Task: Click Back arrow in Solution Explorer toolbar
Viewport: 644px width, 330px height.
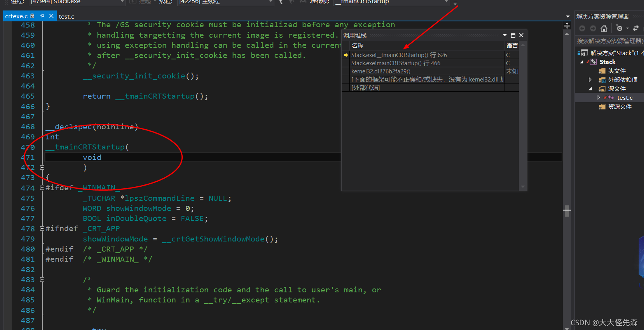Action: [x=582, y=28]
